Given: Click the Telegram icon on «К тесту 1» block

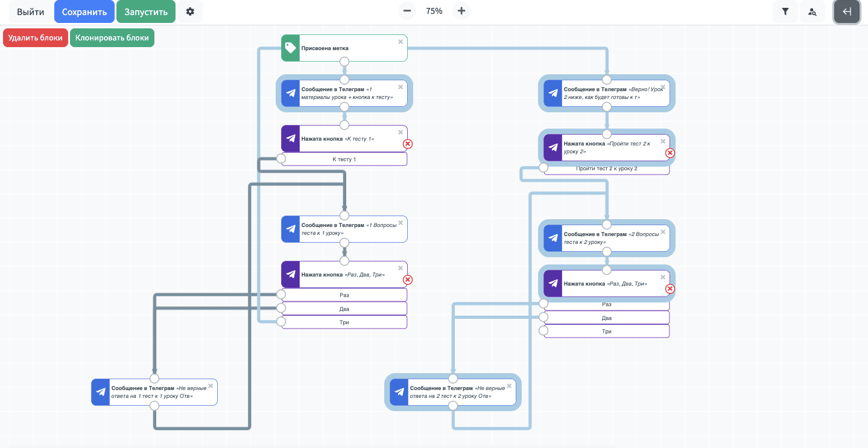Looking at the screenshot, I should tap(291, 138).
